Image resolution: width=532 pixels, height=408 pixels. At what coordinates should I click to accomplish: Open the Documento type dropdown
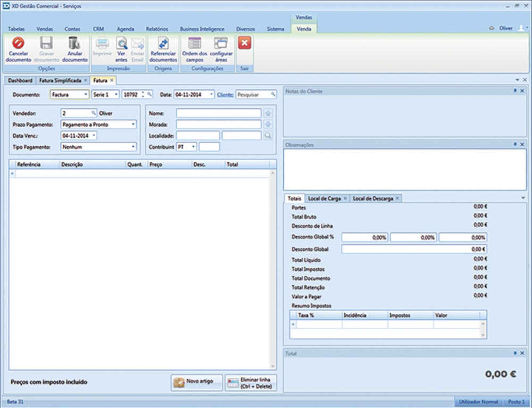[86, 94]
